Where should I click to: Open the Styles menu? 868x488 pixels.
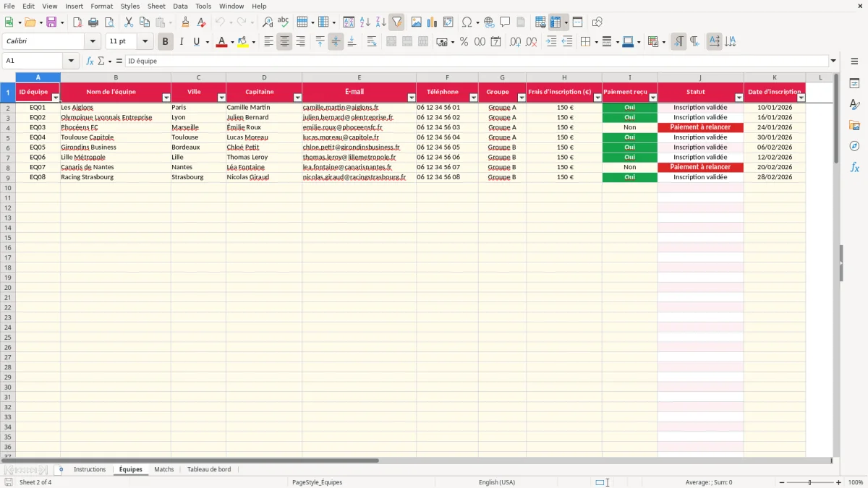coord(130,6)
